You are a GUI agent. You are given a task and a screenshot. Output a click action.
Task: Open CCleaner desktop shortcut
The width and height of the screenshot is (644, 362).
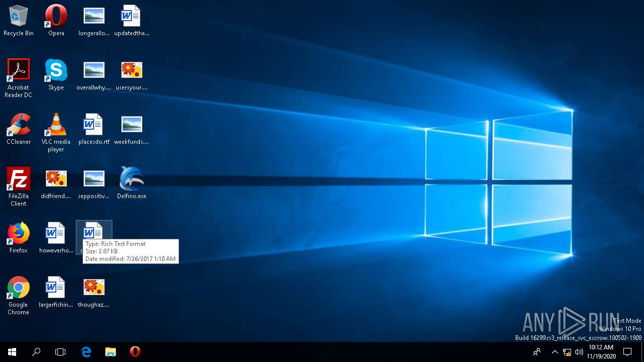tap(19, 129)
